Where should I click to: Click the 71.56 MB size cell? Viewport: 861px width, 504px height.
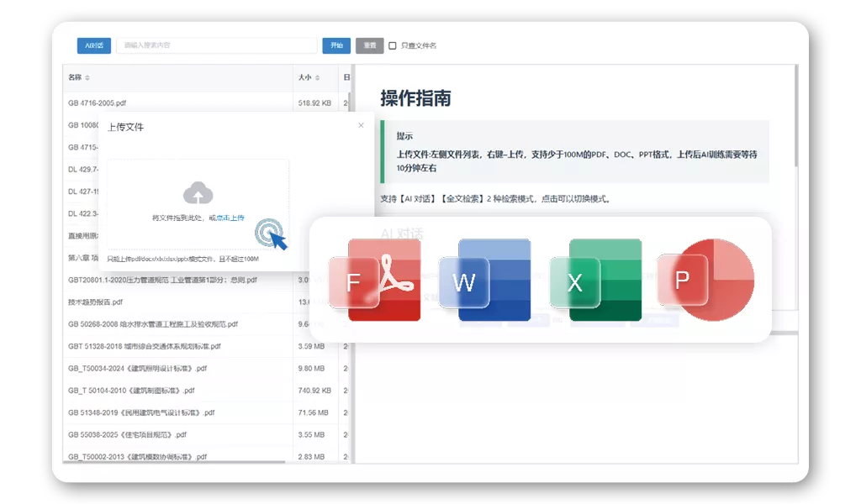pos(313,412)
